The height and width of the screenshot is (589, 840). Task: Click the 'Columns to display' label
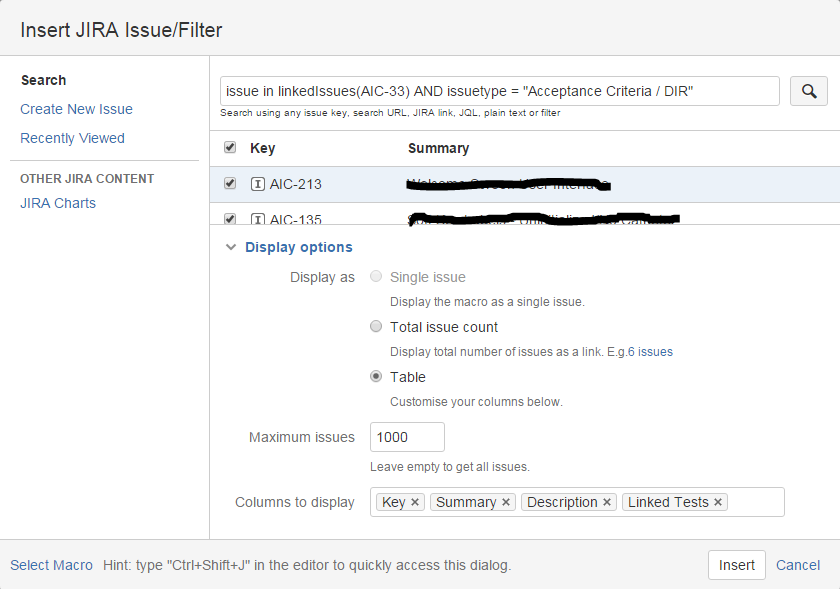pos(295,502)
